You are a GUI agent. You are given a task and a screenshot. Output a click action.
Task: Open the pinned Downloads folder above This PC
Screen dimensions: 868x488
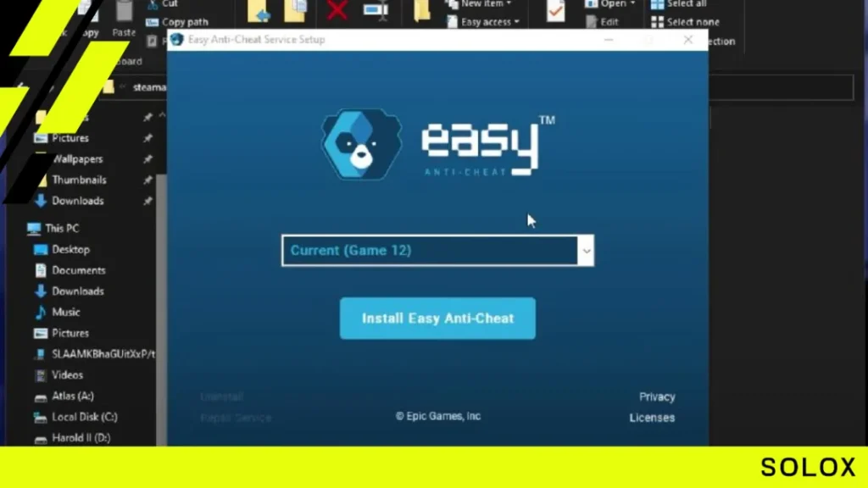[69, 201]
